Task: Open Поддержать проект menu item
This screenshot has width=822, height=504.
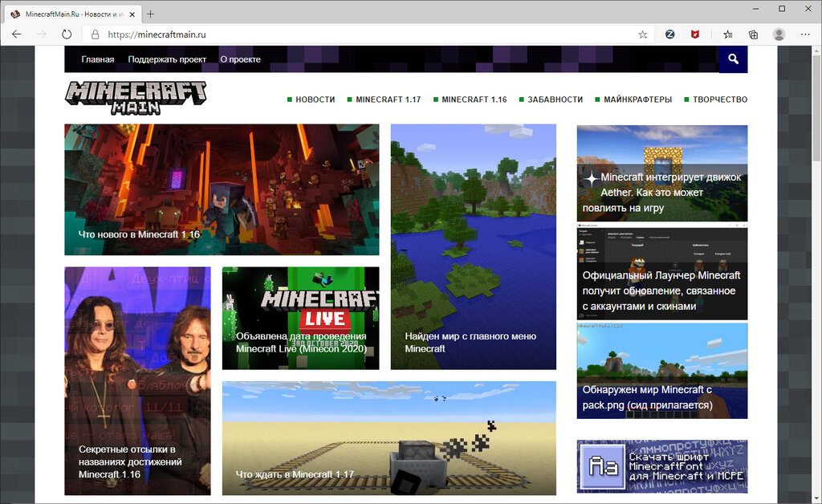Action: point(167,59)
